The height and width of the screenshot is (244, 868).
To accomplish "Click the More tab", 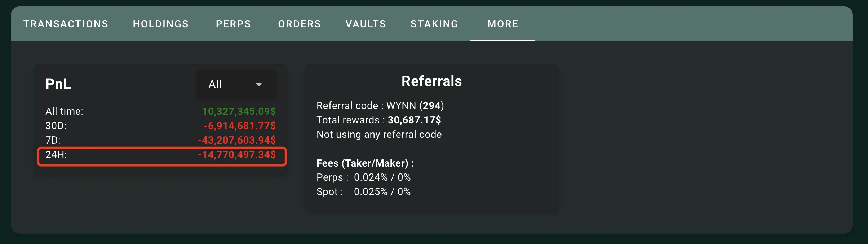I will coord(502,24).
